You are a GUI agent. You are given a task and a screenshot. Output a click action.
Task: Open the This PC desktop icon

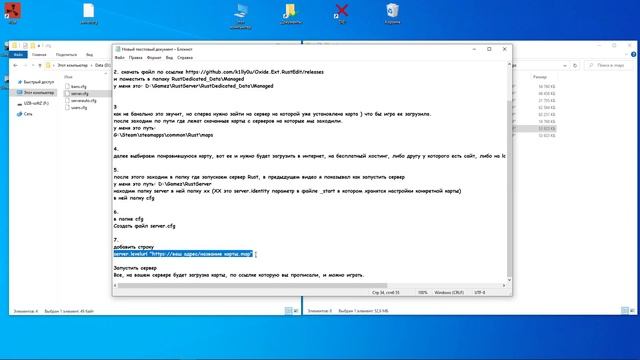[240, 16]
